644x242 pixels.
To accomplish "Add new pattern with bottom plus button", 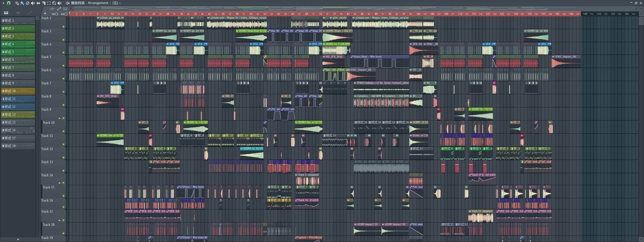I will coord(18,239).
